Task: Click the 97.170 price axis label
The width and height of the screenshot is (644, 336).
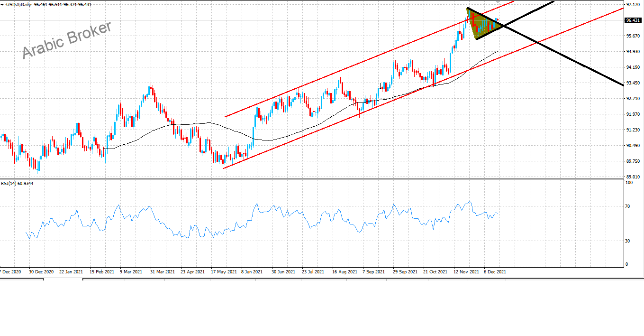Action: [x=633, y=5]
